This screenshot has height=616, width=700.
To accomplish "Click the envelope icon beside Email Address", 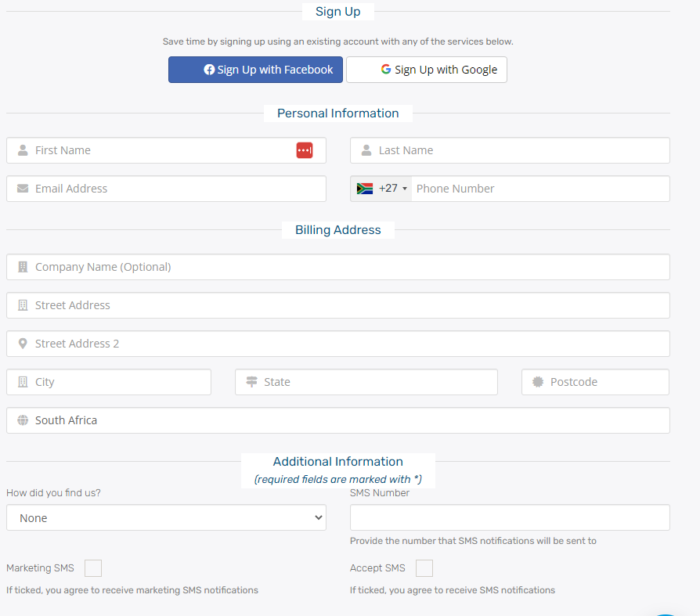I will tap(23, 189).
